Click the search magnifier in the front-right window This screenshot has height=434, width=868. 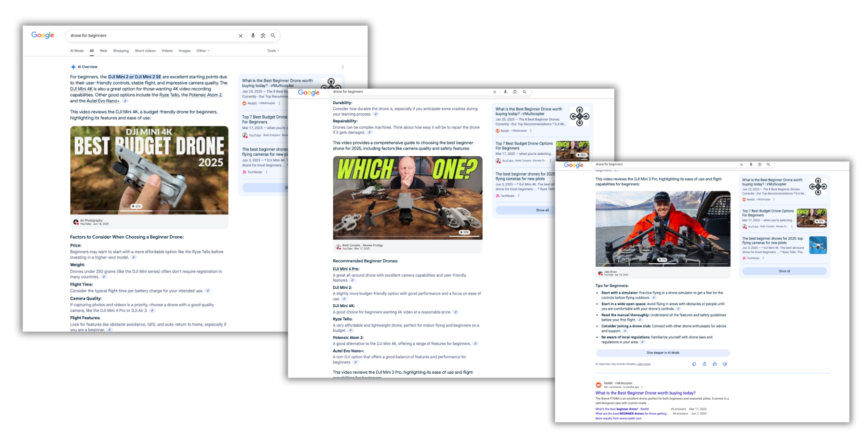(768, 164)
